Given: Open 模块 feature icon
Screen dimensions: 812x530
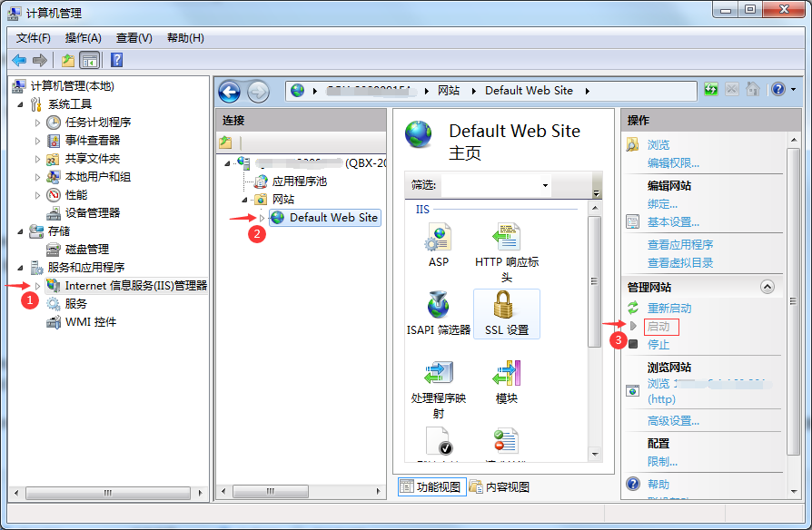Looking at the screenshot, I should (507, 382).
